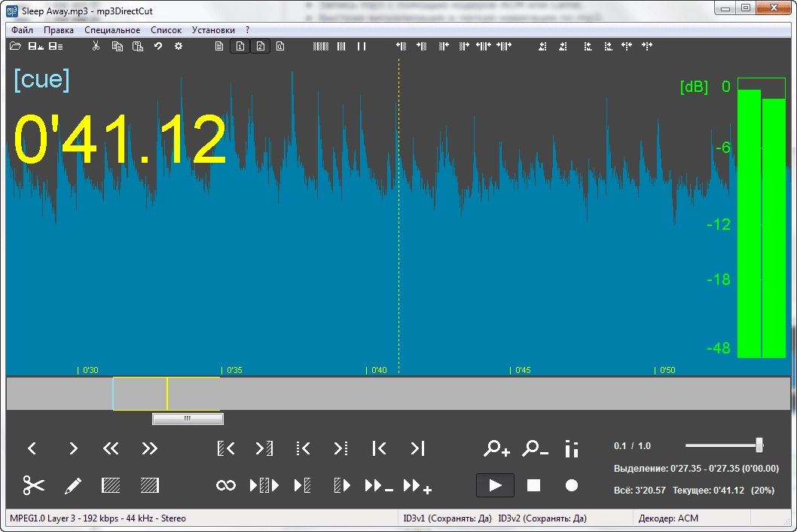Click the yellow 0'41.12 time display
Screen dimensions: 797x532
click(120, 139)
